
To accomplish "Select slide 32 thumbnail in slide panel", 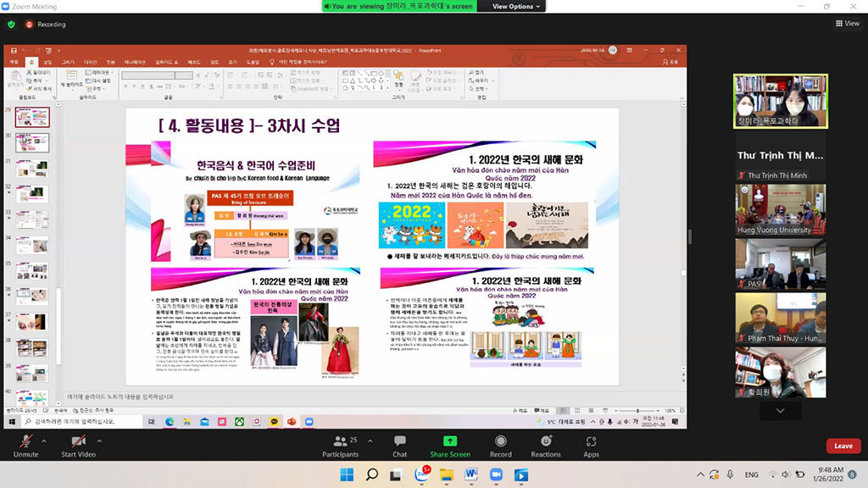I will click(32, 194).
